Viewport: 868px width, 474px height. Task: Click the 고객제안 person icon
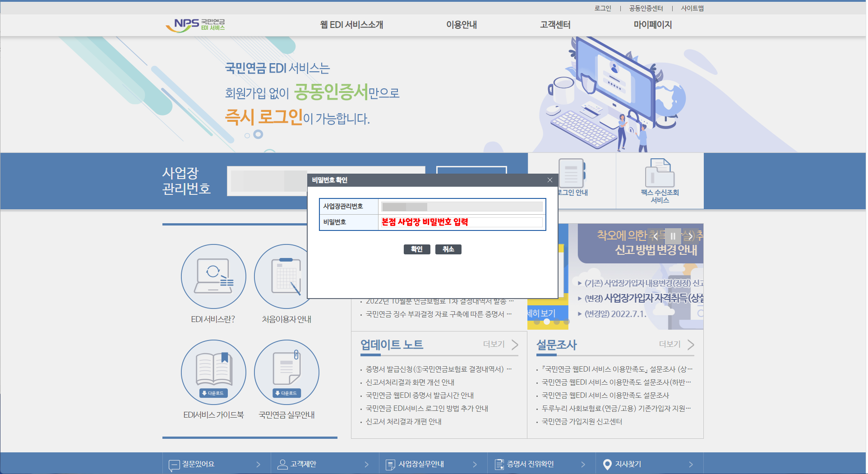click(x=282, y=464)
